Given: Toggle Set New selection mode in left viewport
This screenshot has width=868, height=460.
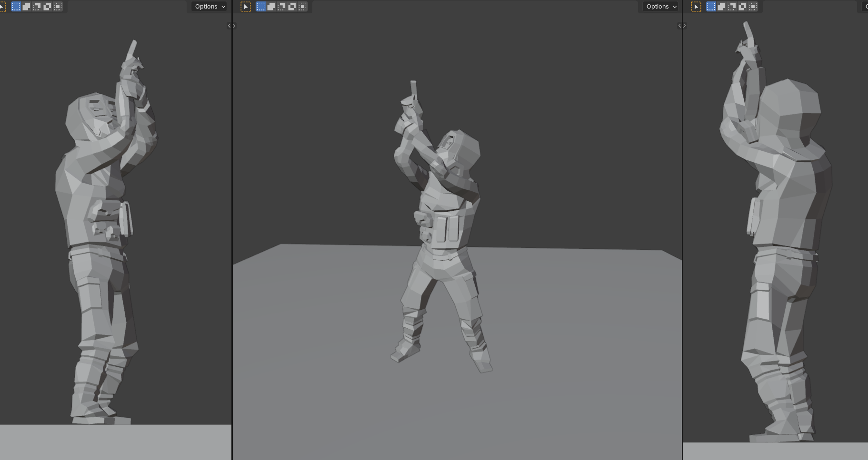Looking at the screenshot, I should coord(16,7).
